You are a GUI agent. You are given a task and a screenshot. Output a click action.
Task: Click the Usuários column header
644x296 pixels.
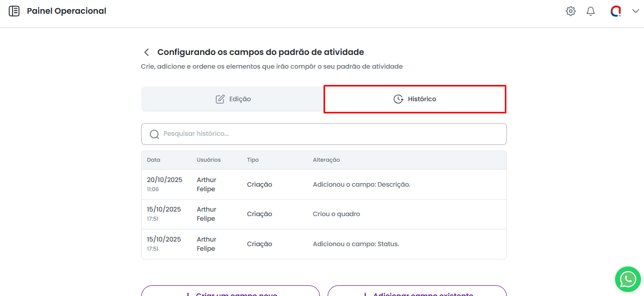[209, 160]
